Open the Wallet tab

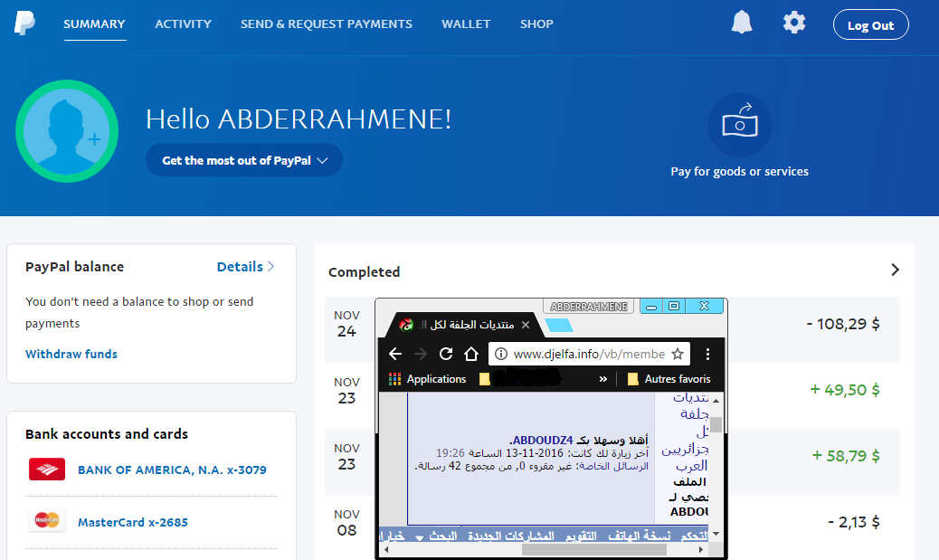(466, 24)
